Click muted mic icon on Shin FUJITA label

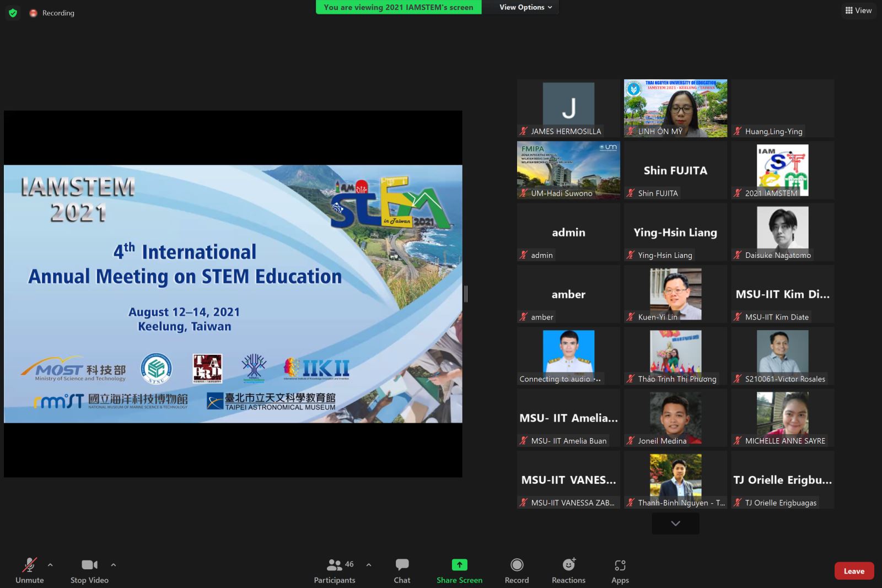pos(631,193)
